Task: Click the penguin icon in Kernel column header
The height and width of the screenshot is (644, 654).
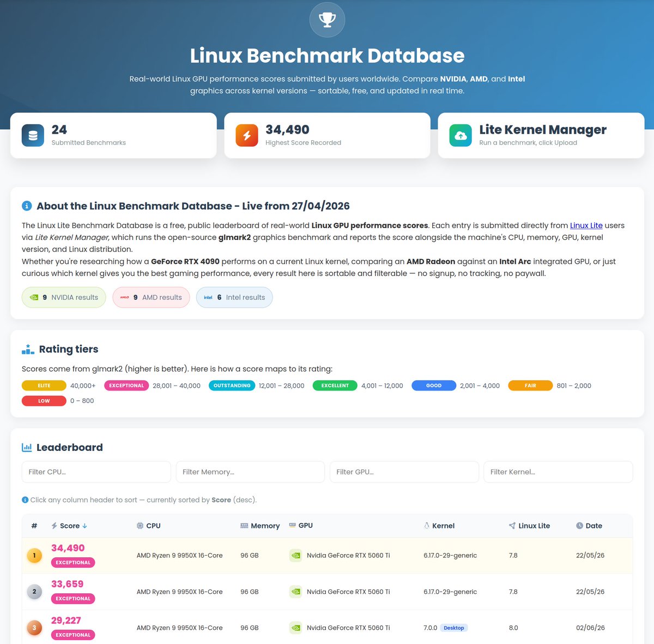Action: point(427,526)
